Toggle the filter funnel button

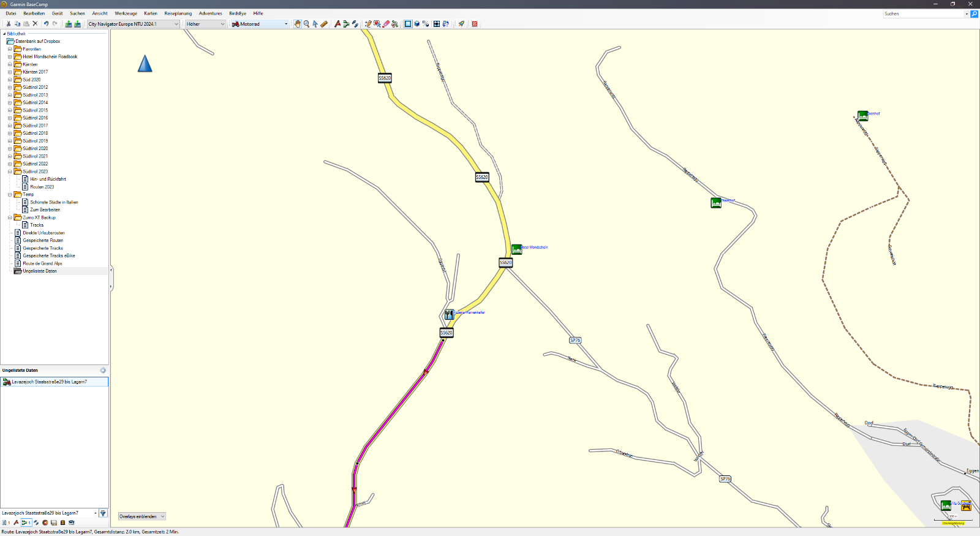(x=103, y=513)
